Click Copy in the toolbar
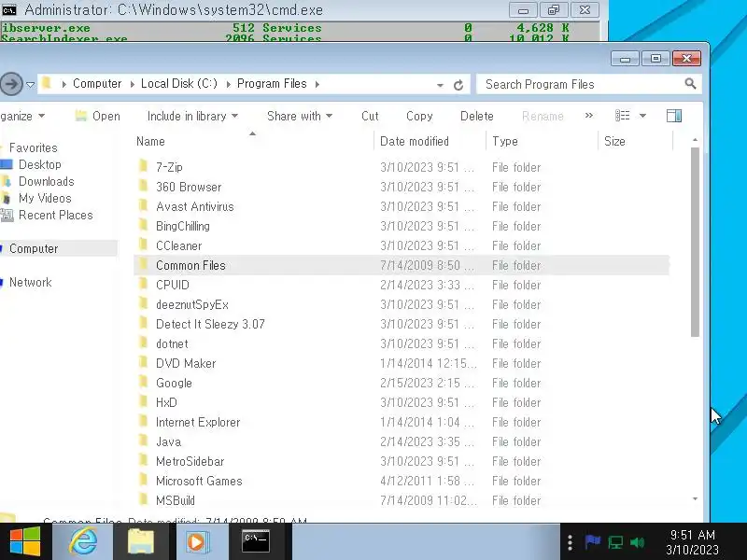The height and width of the screenshot is (560, 747). coord(419,116)
